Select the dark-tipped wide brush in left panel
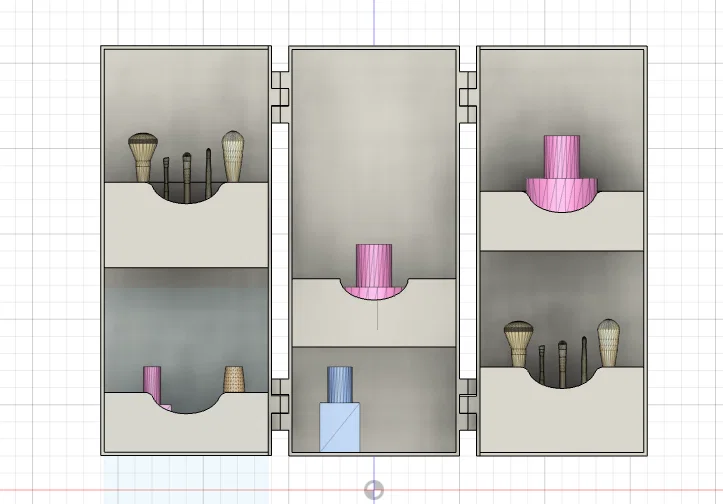This screenshot has height=504, width=723. pyautogui.click(x=143, y=158)
